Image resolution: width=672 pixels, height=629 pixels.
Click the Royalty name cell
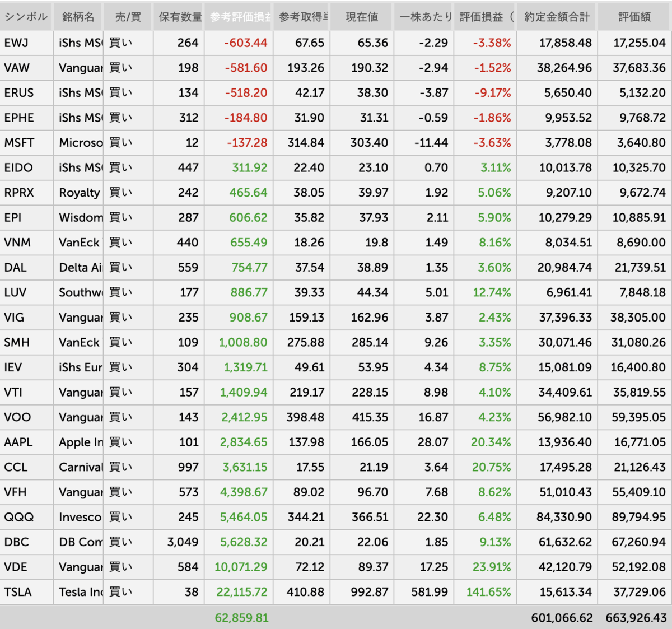78,193
